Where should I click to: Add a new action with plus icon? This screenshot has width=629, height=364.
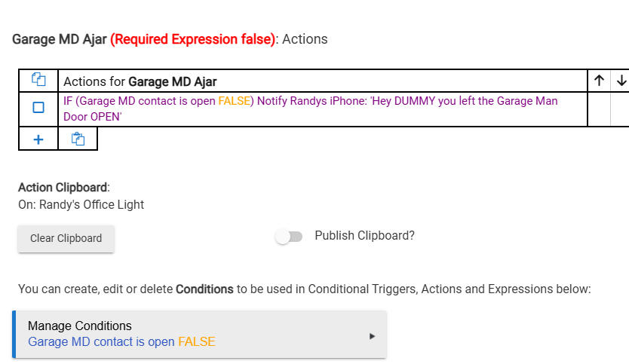(x=38, y=139)
